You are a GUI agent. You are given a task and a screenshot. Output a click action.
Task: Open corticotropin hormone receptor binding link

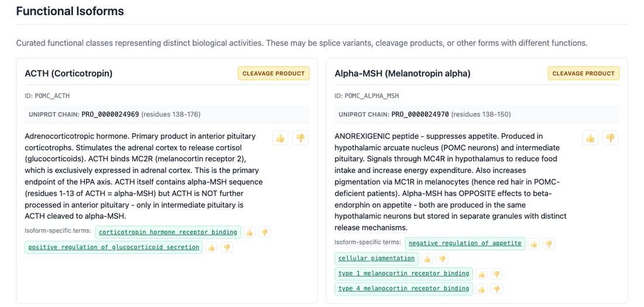click(168, 232)
